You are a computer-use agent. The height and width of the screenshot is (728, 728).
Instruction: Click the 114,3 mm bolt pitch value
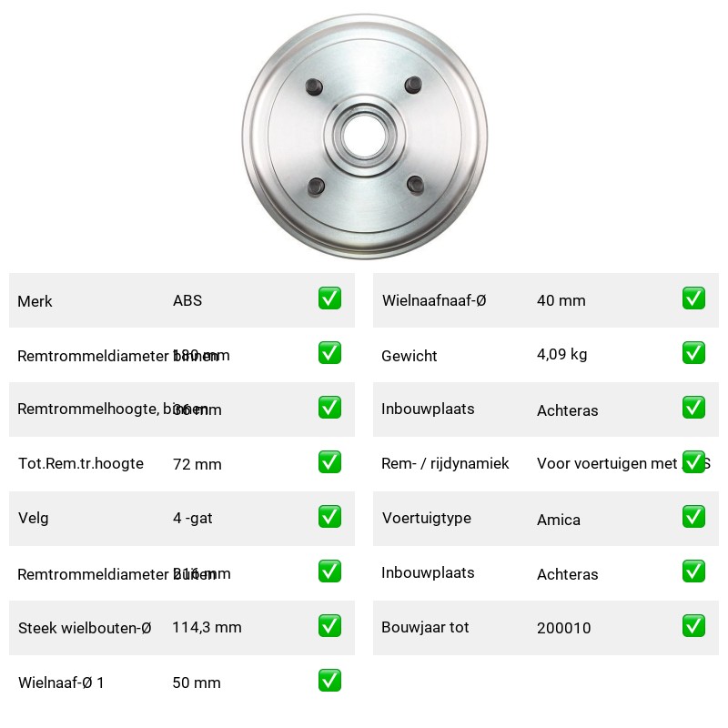pyautogui.click(x=207, y=628)
